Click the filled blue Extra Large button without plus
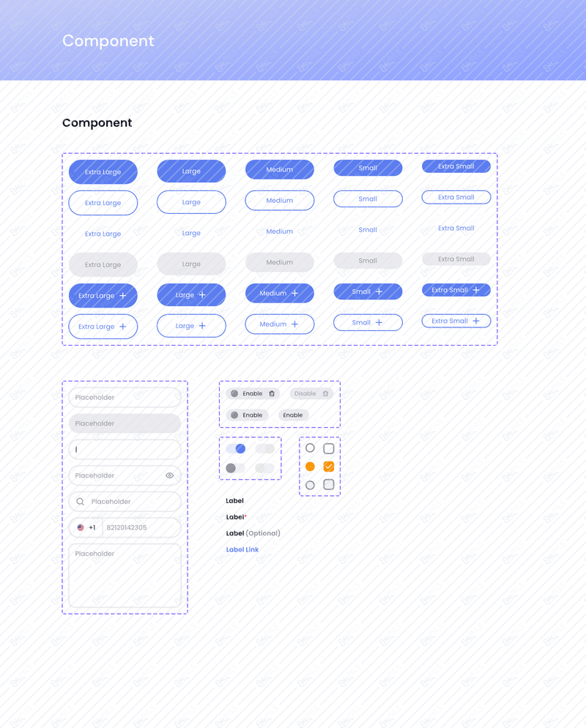The image size is (586, 728). [103, 172]
